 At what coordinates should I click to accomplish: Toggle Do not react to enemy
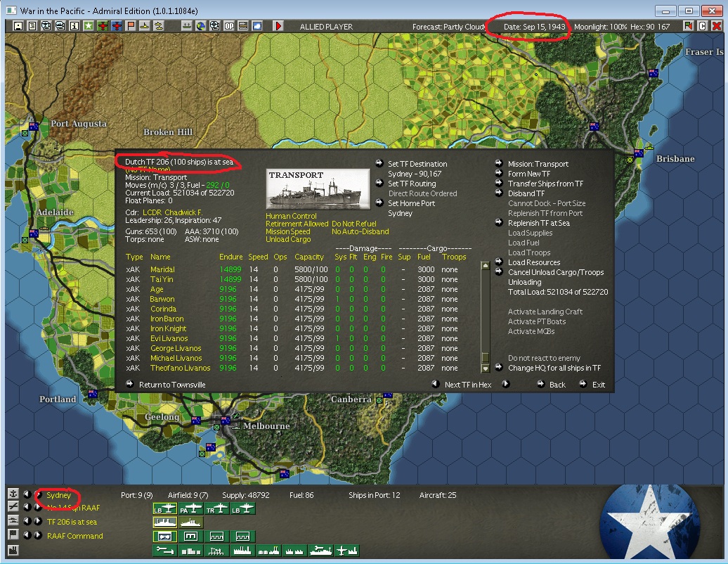click(544, 358)
